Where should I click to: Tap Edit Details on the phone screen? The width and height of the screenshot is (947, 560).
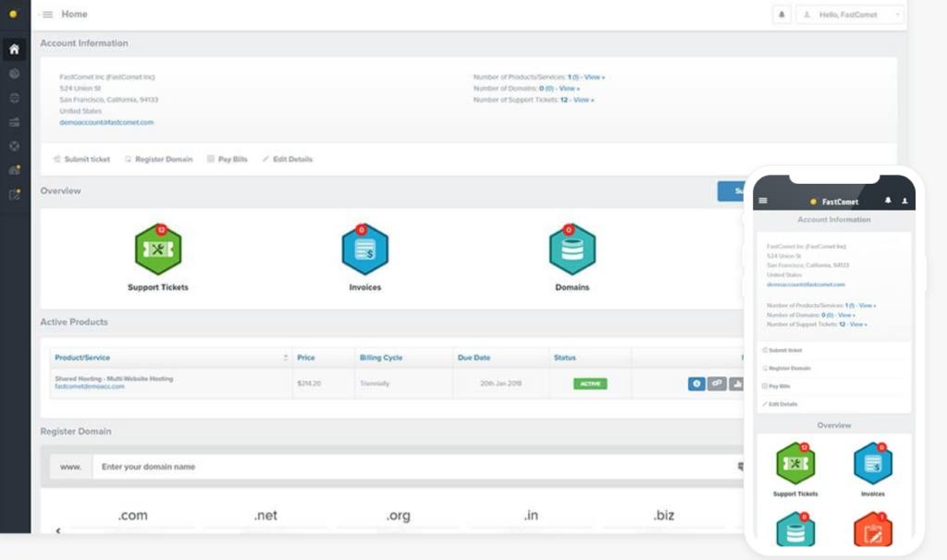pyautogui.click(x=780, y=405)
